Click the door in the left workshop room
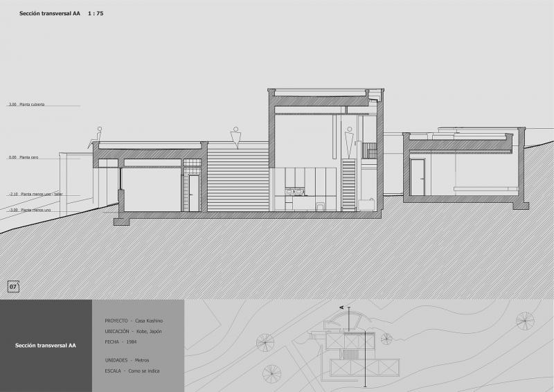 tap(194, 193)
